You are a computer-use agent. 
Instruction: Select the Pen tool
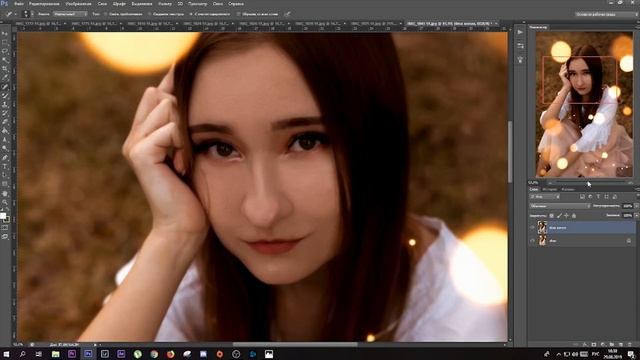(x=4, y=158)
